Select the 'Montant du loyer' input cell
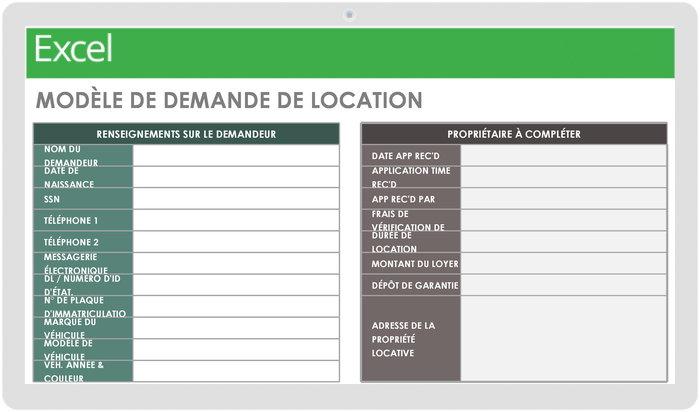The width and height of the screenshot is (700, 412). point(564,263)
